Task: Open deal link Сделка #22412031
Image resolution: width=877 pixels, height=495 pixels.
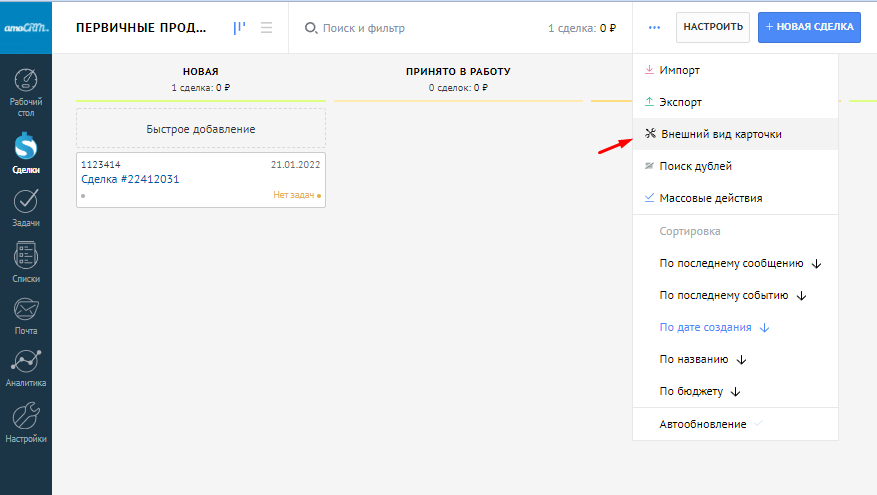Action: tap(130, 179)
